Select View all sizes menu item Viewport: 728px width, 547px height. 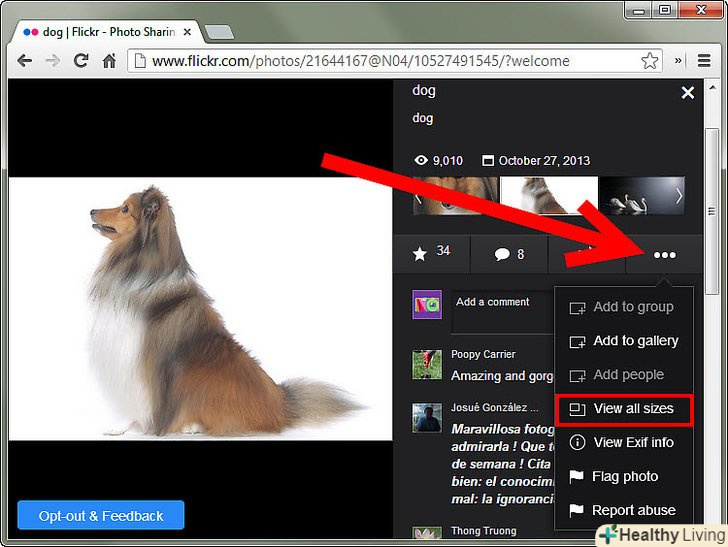pyautogui.click(x=620, y=409)
